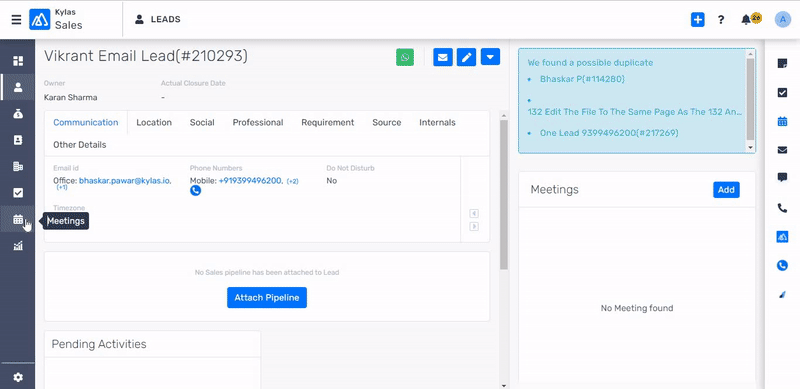The height and width of the screenshot is (389, 800).
Task: Open Meetings calendar in right panel
Action: [x=782, y=121]
